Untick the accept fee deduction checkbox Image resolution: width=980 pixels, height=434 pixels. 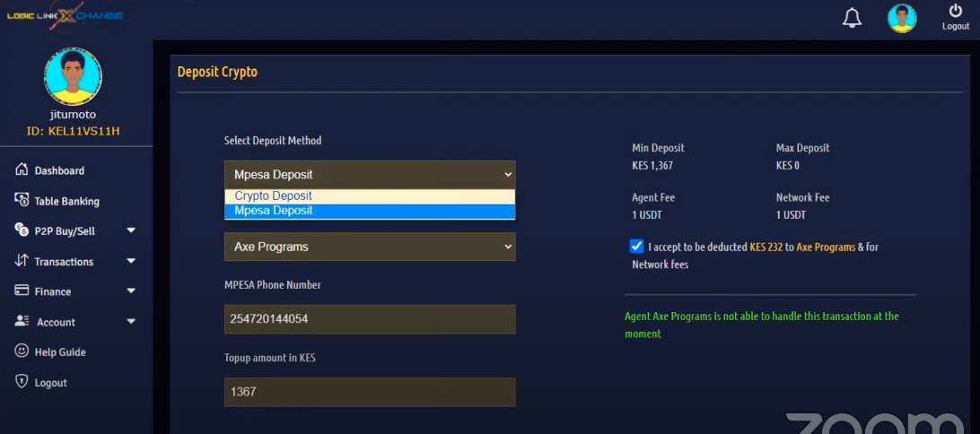point(637,246)
